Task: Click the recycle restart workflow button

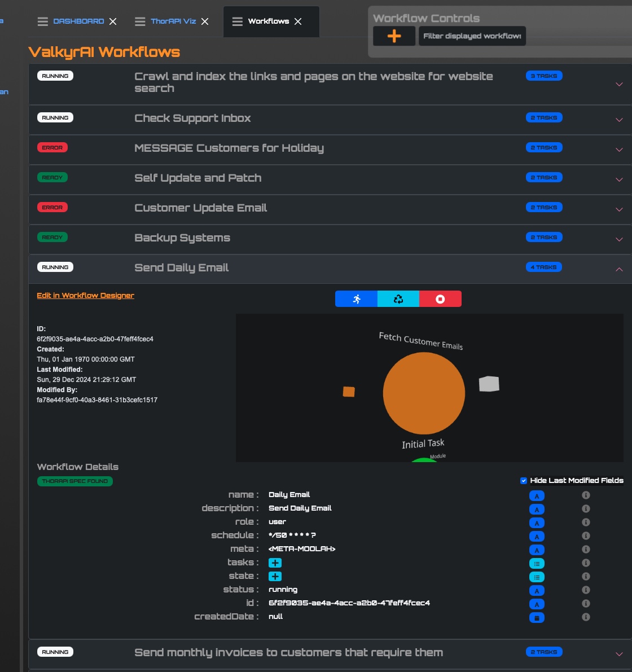Action: [398, 298]
